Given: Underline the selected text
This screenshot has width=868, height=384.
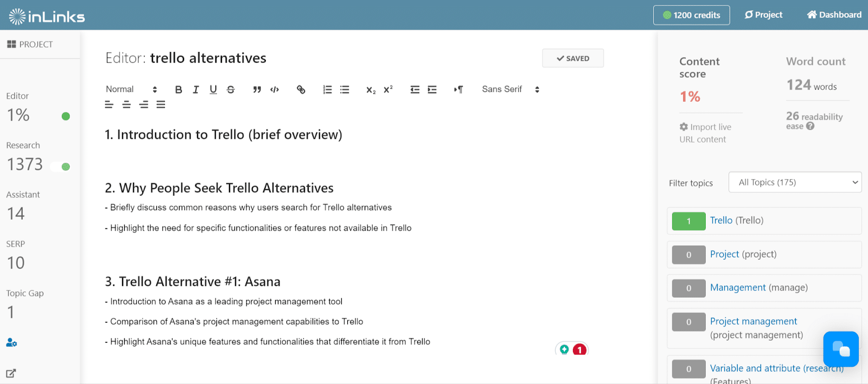Looking at the screenshot, I should (213, 89).
